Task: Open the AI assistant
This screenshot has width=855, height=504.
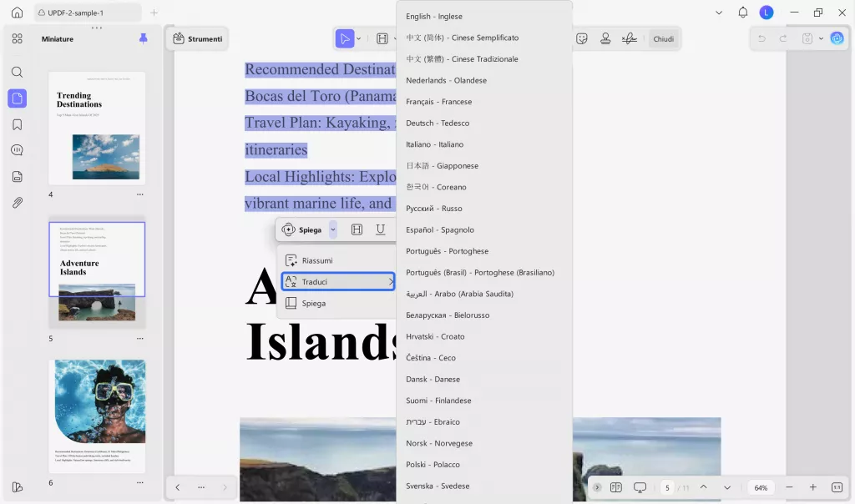Action: tap(837, 38)
